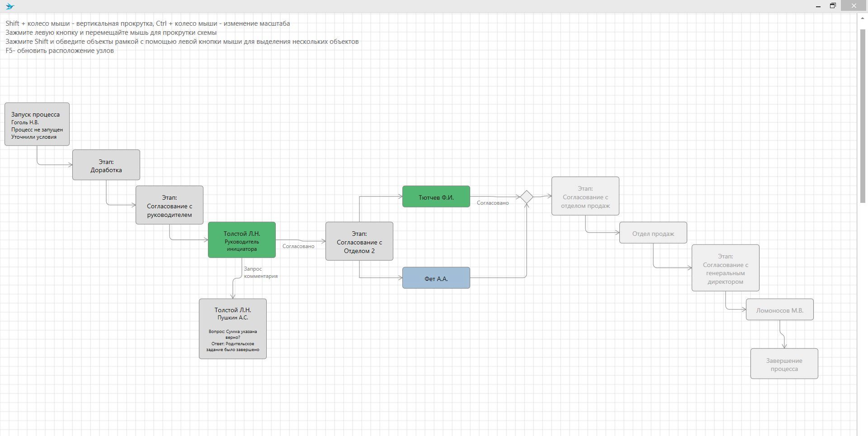Select the 'Ломоносов М.В.' node
Image resolution: width=868 pixels, height=436 pixels.
click(780, 310)
